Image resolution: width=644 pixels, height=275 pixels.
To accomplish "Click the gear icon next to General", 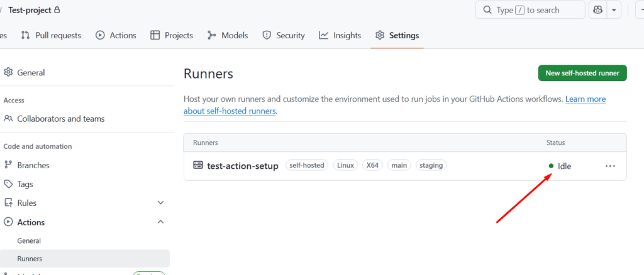I will (8, 73).
